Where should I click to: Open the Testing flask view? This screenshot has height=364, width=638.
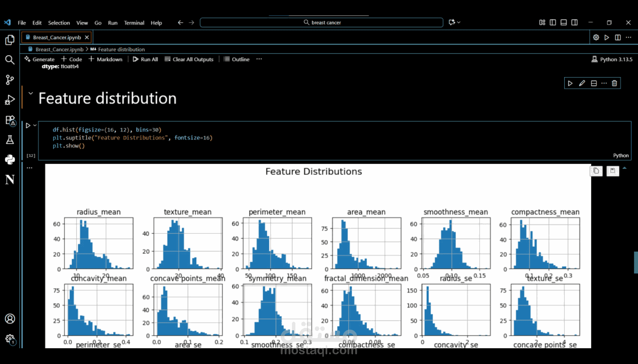(10, 140)
